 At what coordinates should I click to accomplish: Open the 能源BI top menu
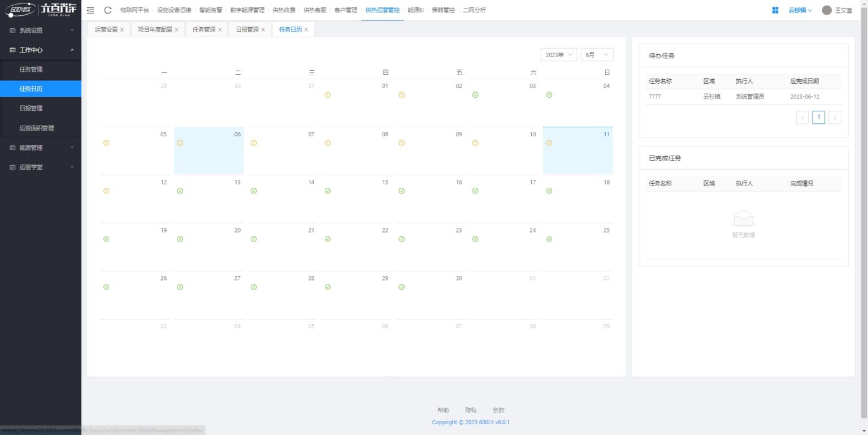tap(415, 10)
